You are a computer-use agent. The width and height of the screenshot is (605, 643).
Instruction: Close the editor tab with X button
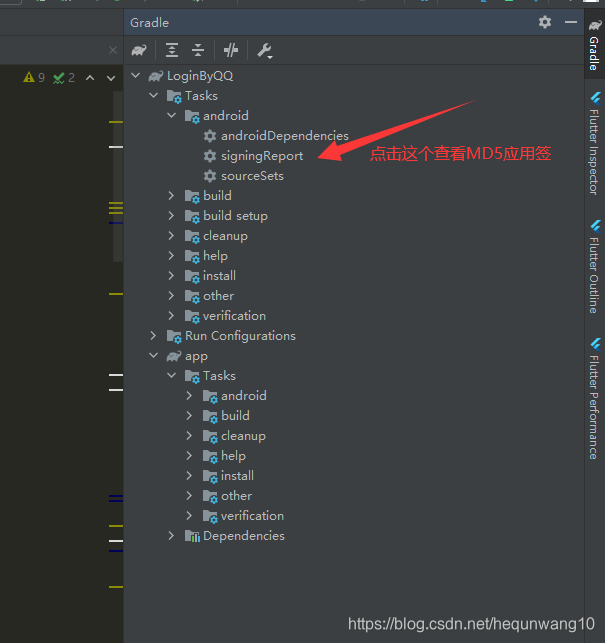113,50
